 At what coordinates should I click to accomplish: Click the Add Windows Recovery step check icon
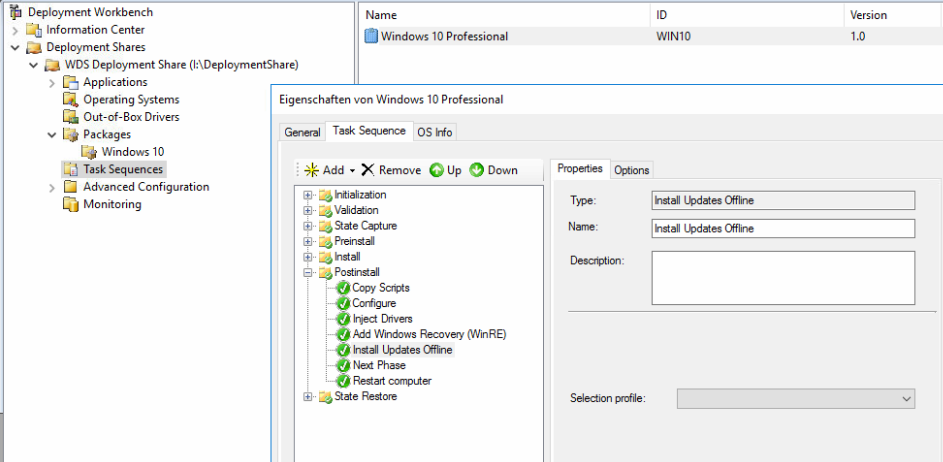point(343,334)
